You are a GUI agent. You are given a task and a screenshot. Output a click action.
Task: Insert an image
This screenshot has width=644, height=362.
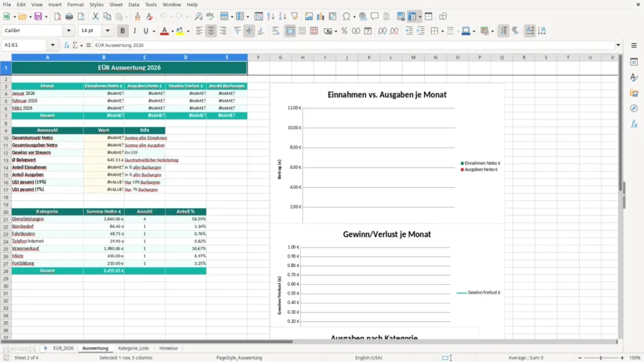(x=309, y=16)
